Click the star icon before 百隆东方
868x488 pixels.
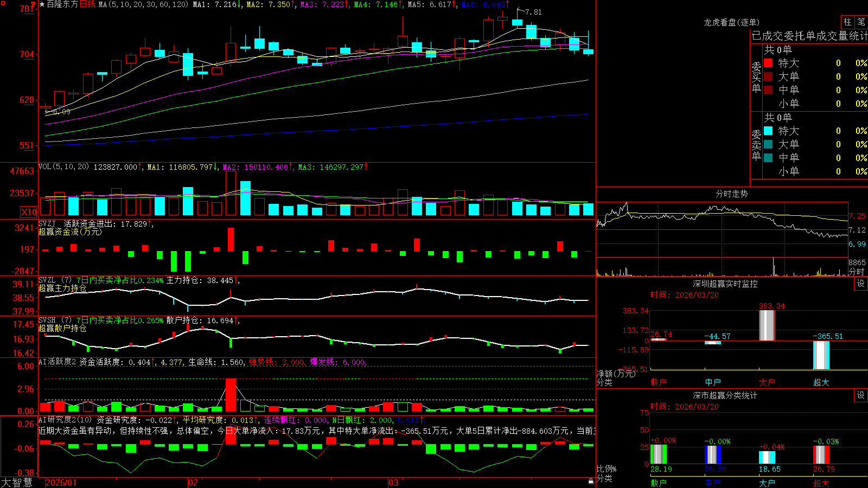tap(42, 4)
